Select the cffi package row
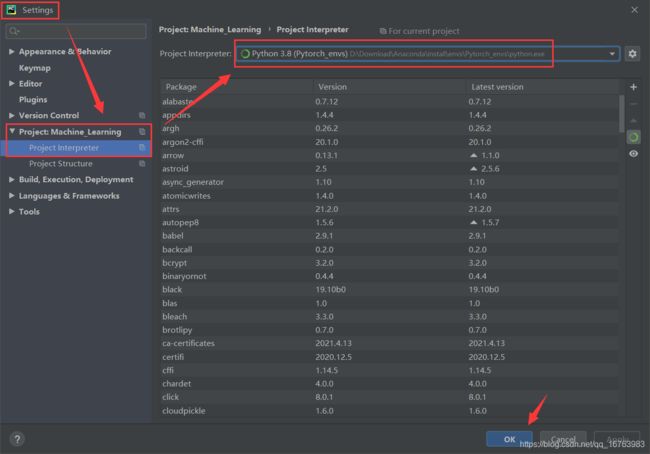 [x=390, y=370]
